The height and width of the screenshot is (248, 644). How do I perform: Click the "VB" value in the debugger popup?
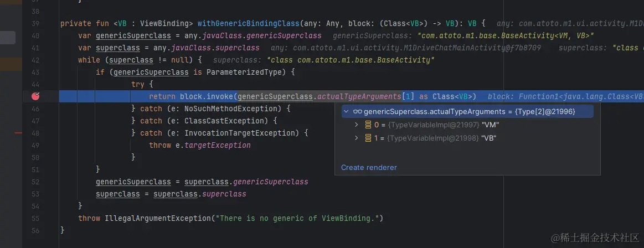point(489,138)
